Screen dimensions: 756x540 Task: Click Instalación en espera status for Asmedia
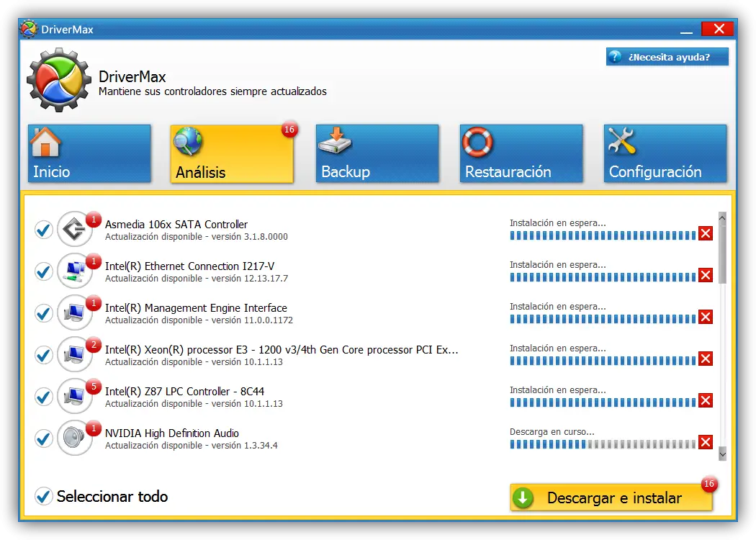[558, 223]
